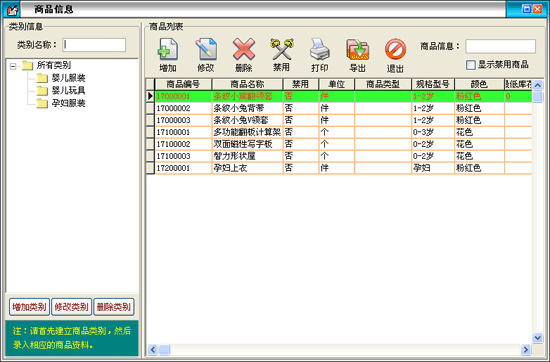Select the 禁用 disable product icon
The height and width of the screenshot is (362, 550).
pos(282,49)
